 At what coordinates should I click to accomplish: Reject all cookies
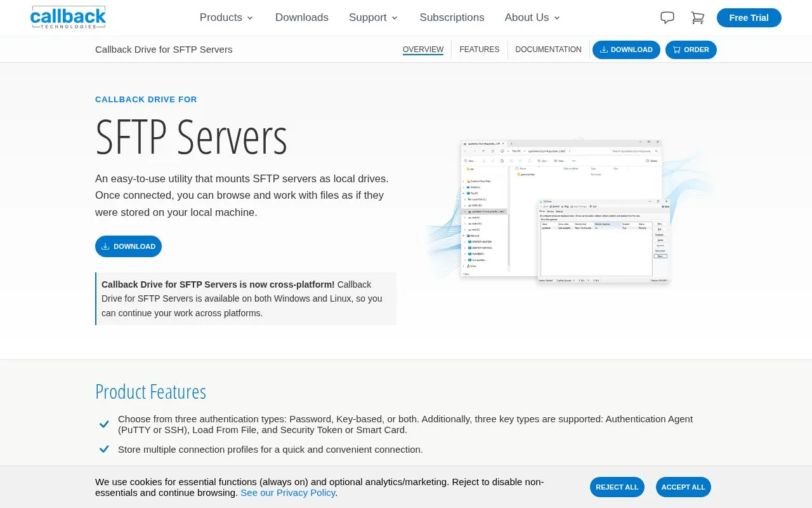(617, 487)
